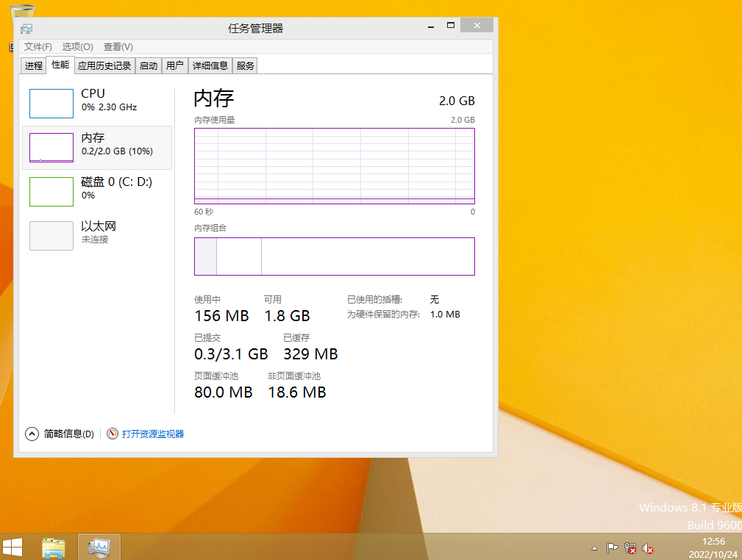
Task: Switch to the 服务 tab
Action: 245,65
